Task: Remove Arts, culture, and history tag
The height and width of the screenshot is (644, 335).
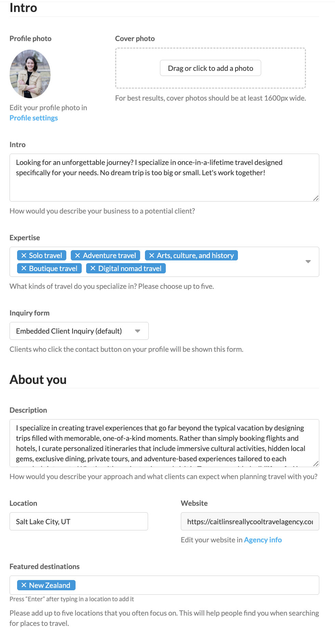Action: pyautogui.click(x=151, y=256)
